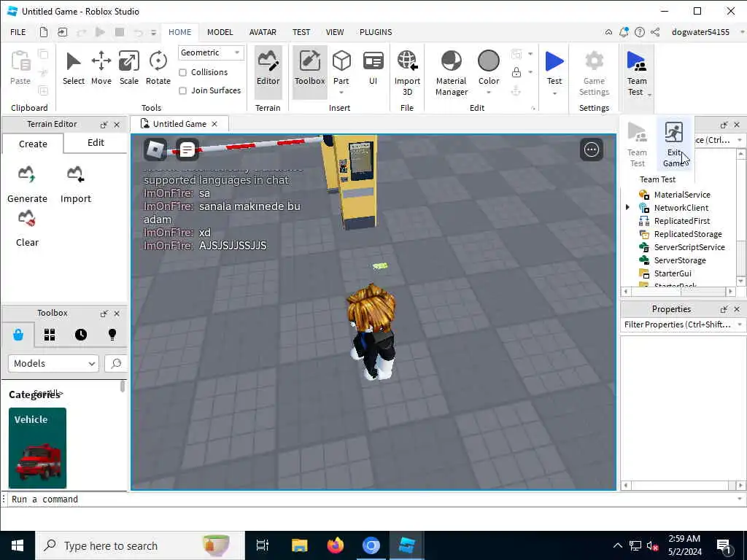
Task: Enable the Collisions checkbox
Action: pyautogui.click(x=182, y=72)
